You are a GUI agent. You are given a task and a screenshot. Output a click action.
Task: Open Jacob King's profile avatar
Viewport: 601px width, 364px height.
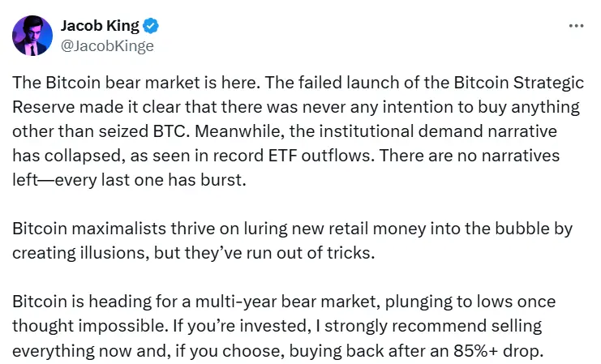32,35
